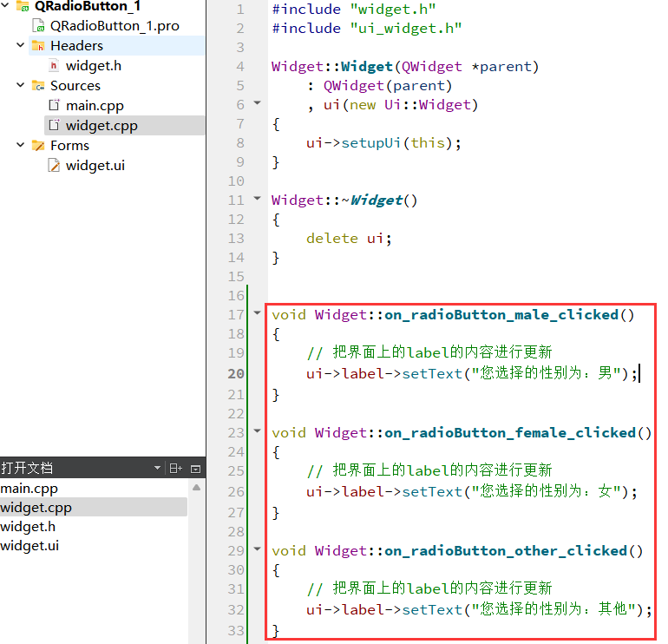Select the Headers folder label
This screenshot has height=644, width=668.
76,46
